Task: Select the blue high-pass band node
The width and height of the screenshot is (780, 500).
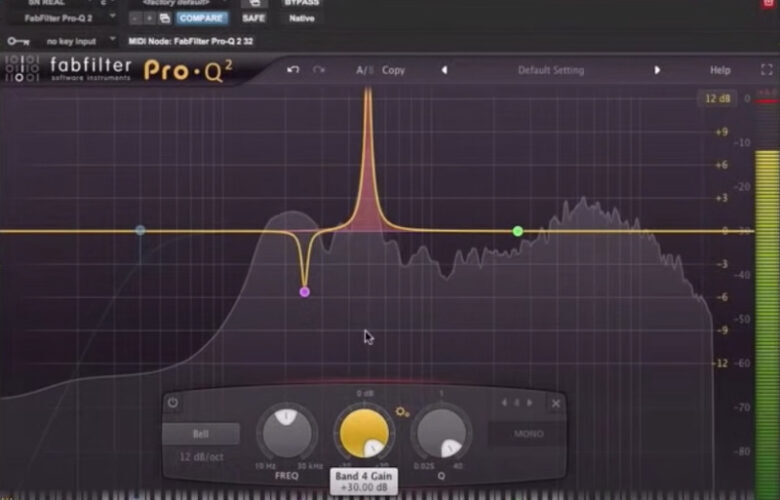Action: [x=140, y=230]
